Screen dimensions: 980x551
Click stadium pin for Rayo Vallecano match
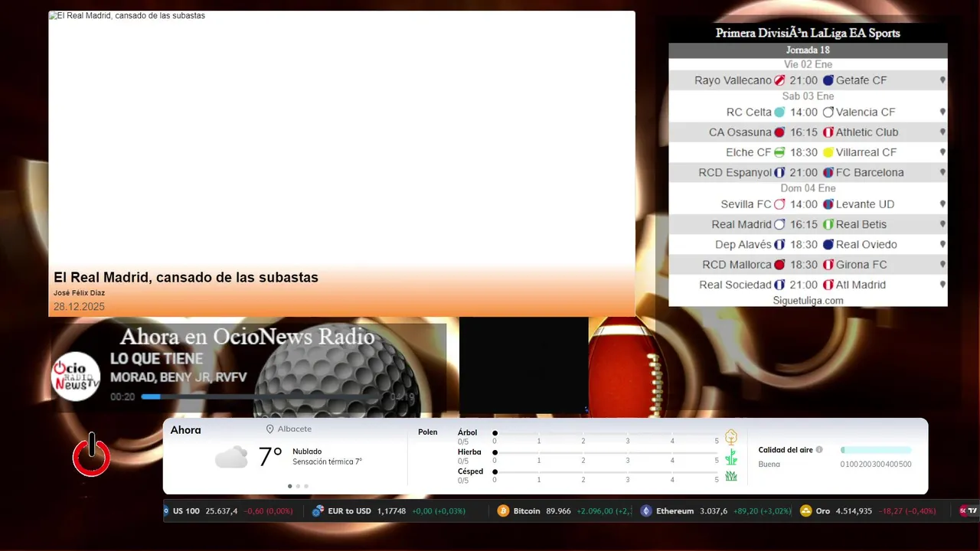point(942,80)
